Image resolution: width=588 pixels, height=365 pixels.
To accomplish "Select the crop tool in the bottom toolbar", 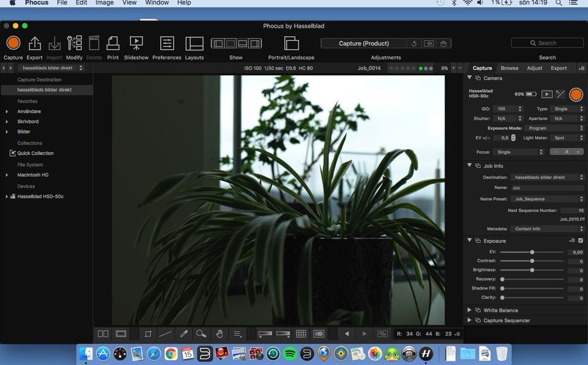I will (148, 334).
